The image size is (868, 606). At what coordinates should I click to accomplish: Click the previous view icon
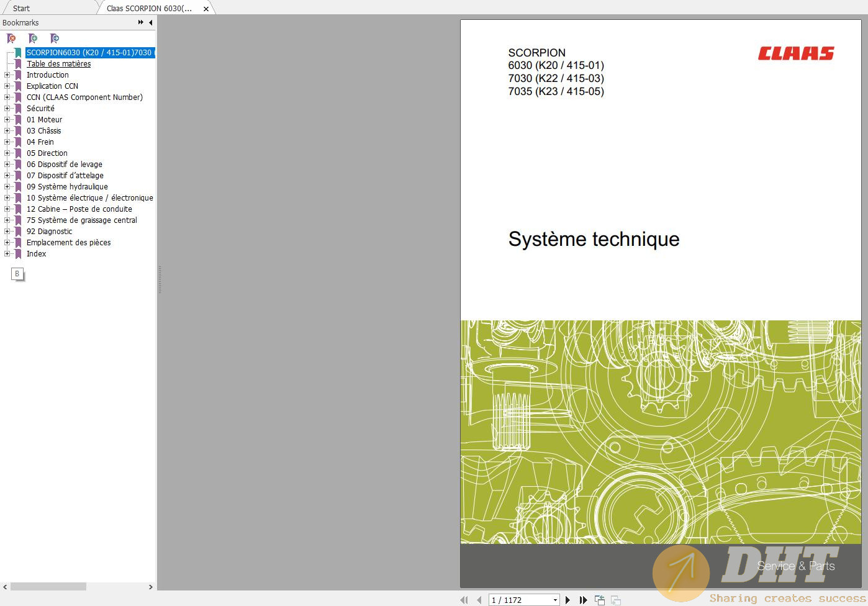pyautogui.click(x=600, y=600)
